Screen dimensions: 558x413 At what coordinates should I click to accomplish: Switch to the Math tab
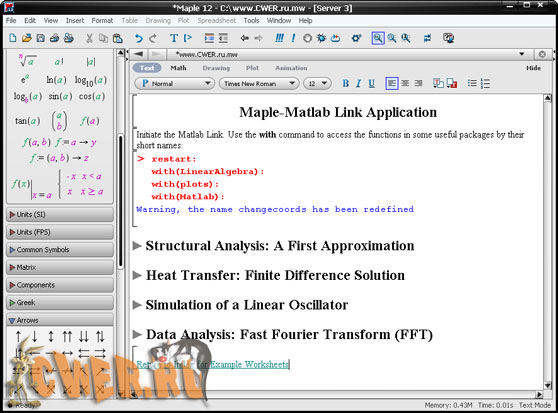pos(178,68)
